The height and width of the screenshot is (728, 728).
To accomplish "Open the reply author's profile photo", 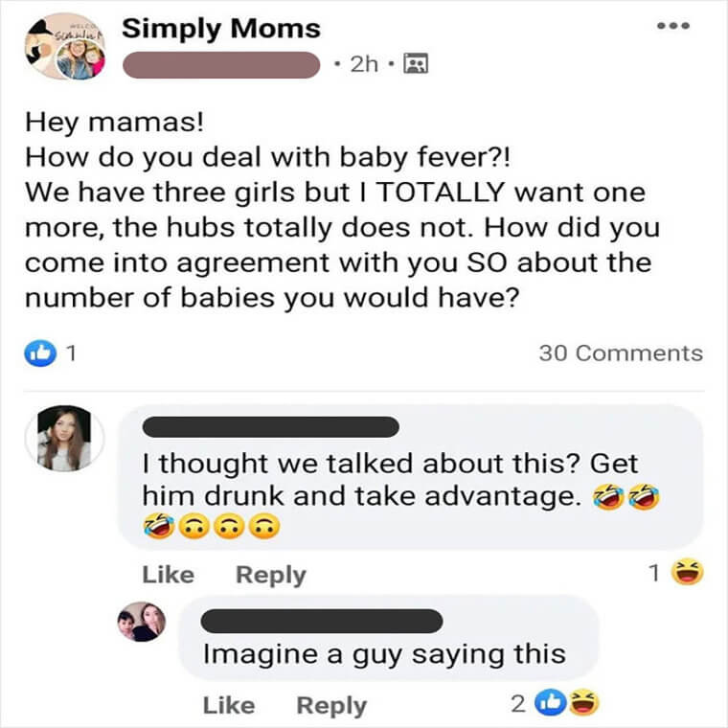I will 142,622.
